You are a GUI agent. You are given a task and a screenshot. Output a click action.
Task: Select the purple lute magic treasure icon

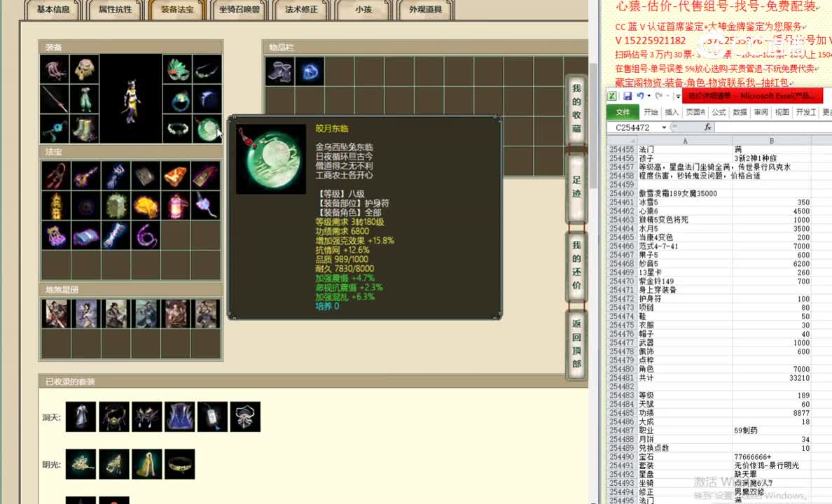86,176
